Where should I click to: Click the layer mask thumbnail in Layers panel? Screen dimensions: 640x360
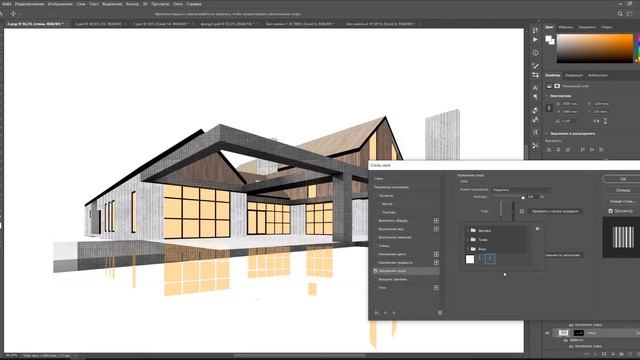tap(578, 333)
